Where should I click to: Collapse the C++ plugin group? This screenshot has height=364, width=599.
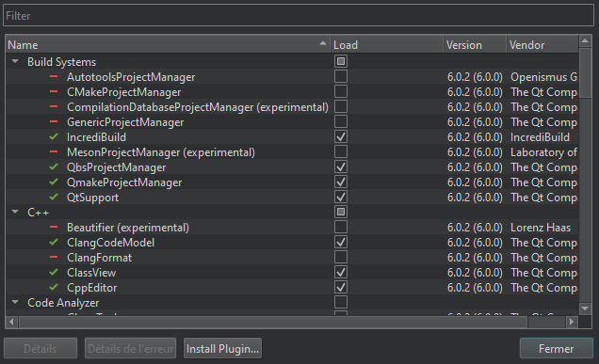15,212
